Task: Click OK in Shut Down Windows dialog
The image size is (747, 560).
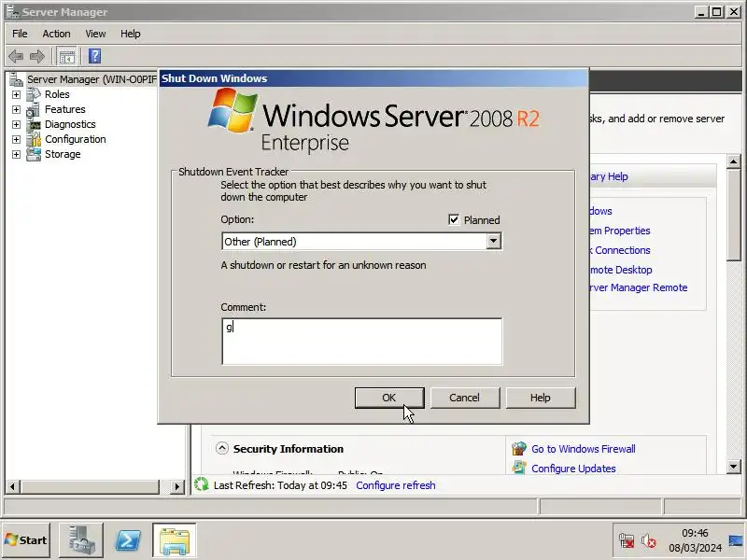Action: click(x=389, y=398)
